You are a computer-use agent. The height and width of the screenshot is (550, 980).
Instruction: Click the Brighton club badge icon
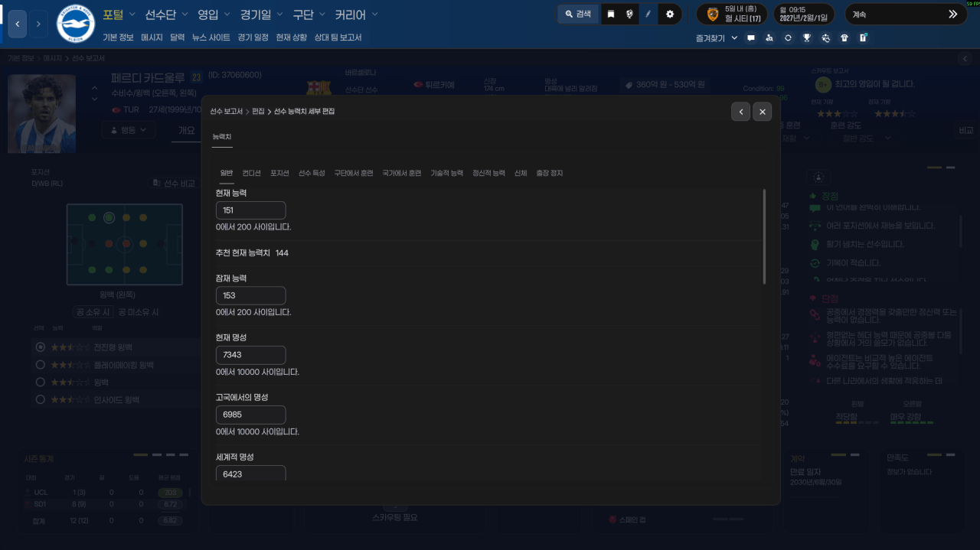tap(76, 24)
